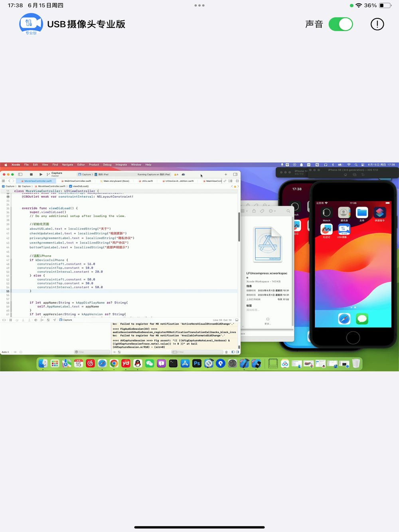Click the Xcode Run button
Image resolution: width=399 pixels, height=532 pixels.
(x=41, y=174)
